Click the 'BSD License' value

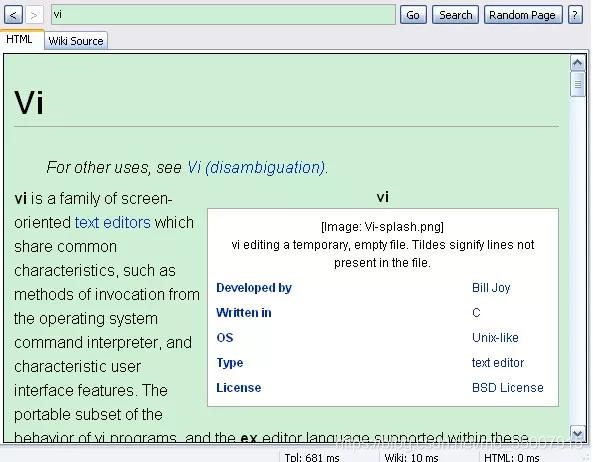click(508, 388)
